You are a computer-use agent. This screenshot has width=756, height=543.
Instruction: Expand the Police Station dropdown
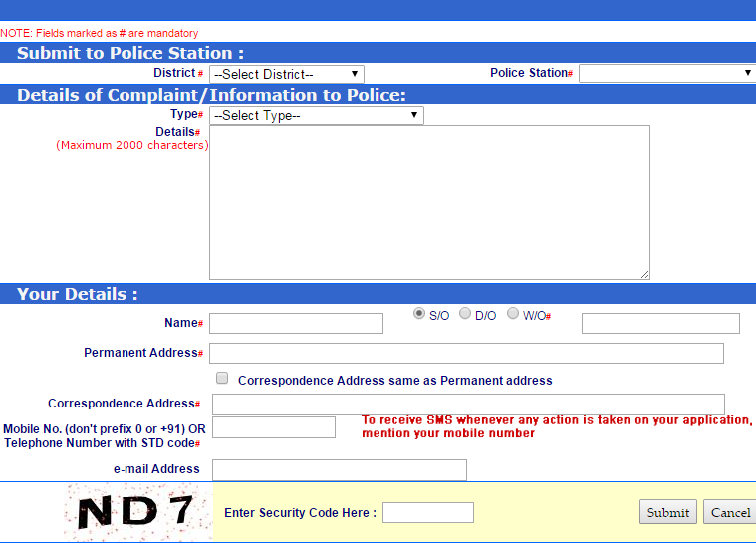tap(666, 73)
